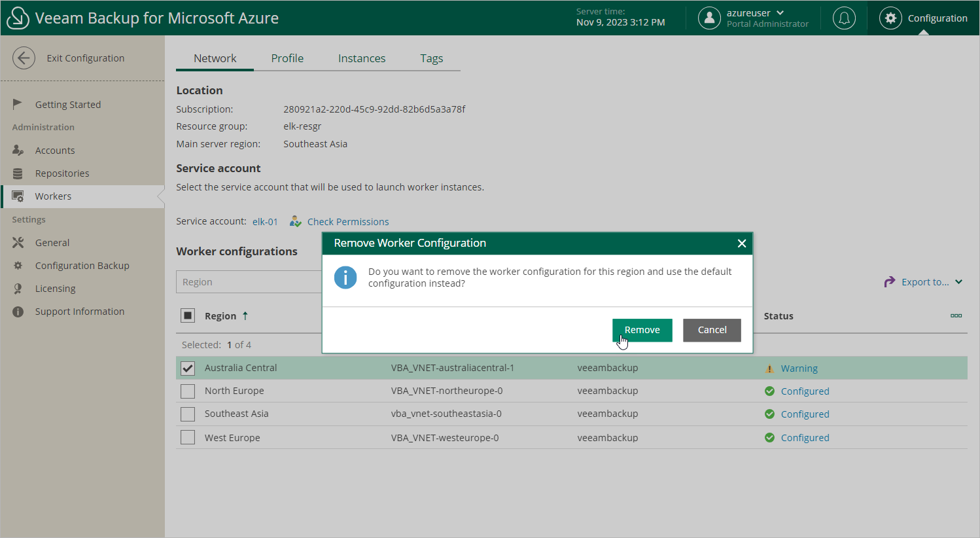Click the Exit Configuration back arrow icon
Screen dimensions: 980x538
click(24, 58)
